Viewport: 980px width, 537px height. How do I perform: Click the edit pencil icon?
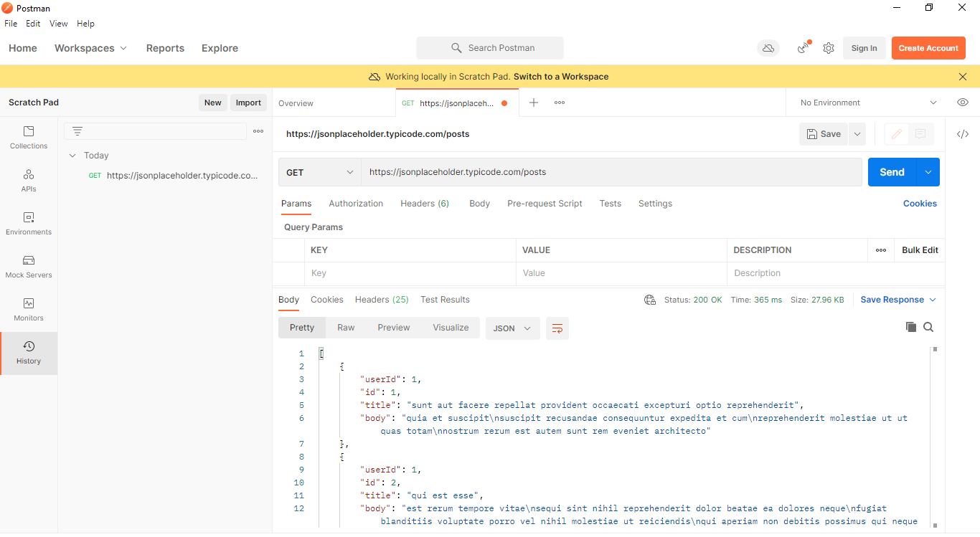[897, 134]
